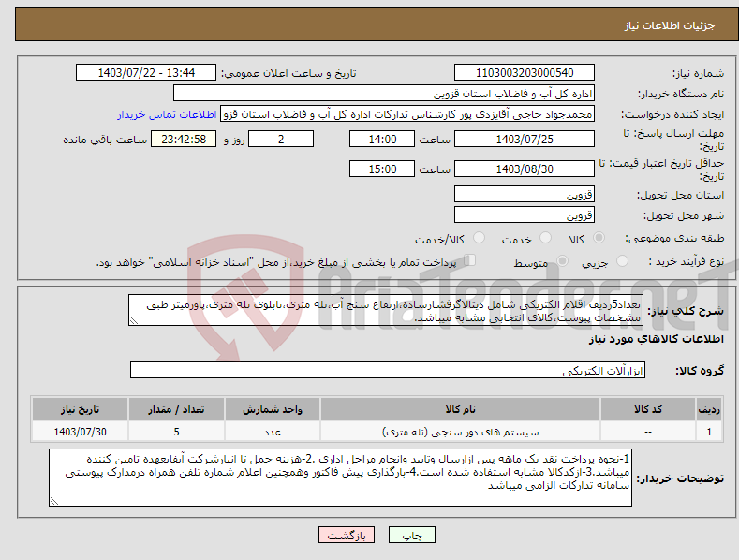Select the کالا radio button
This screenshot has height=560, width=739.
pos(599,238)
